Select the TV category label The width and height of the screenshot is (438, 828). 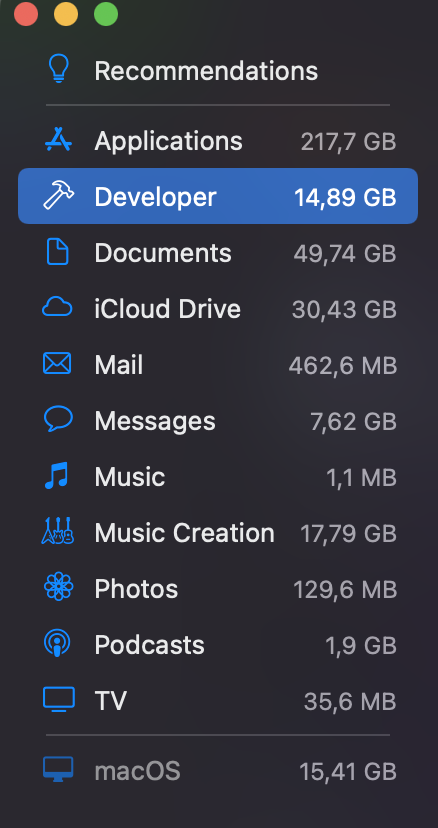110,701
